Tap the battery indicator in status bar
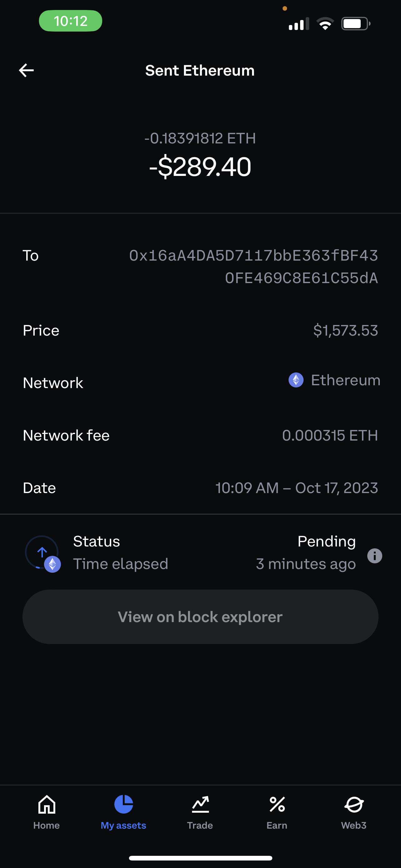The image size is (401, 868). pyautogui.click(x=355, y=23)
